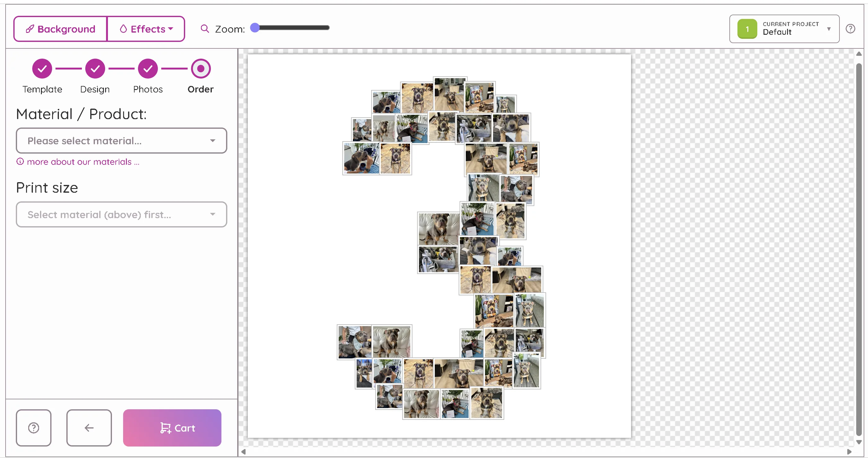Click the green project number badge
This screenshot has height=458, width=868.
pos(747,29)
